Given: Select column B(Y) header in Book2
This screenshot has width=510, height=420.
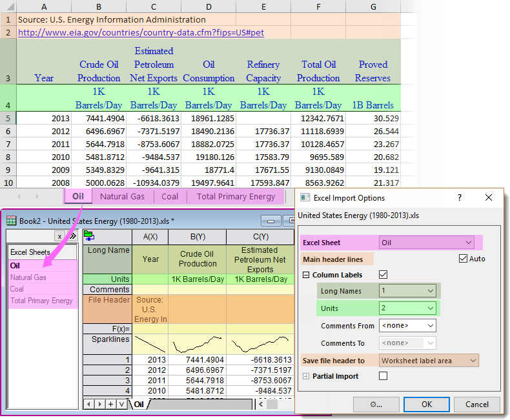Looking at the screenshot, I should click(198, 237).
